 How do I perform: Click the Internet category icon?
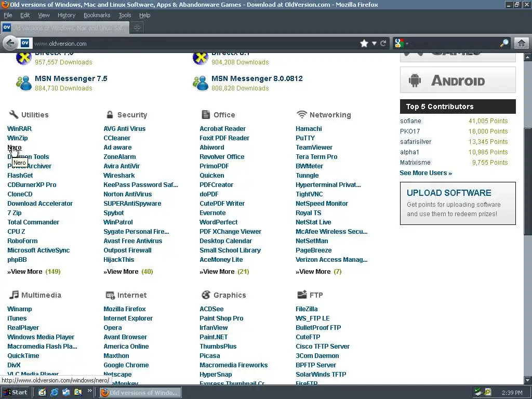pos(110,295)
